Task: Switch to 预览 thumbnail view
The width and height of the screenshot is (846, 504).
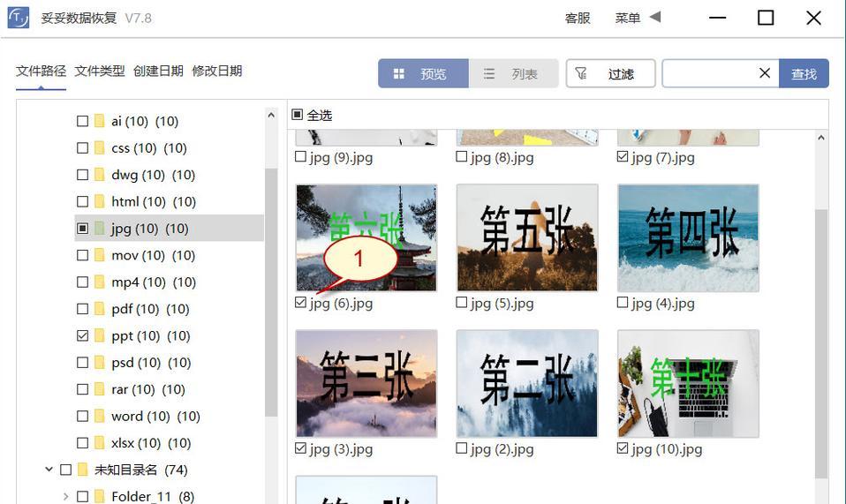Action: 424,73
